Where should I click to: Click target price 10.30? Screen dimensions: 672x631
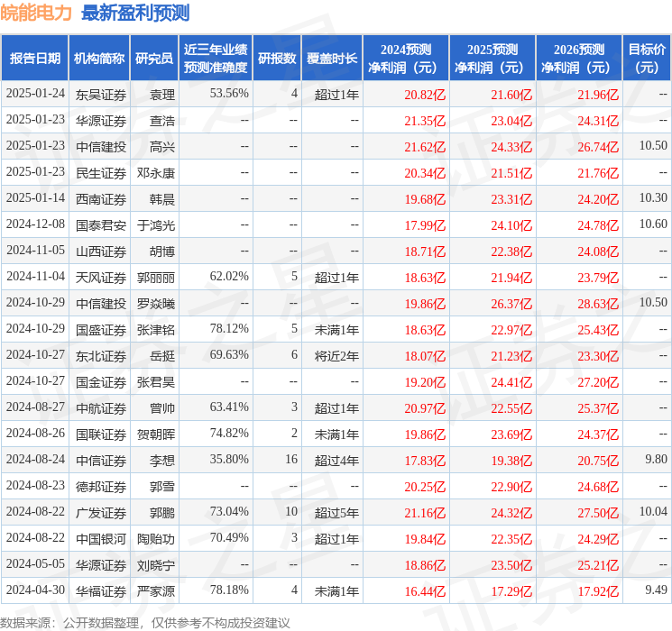tap(653, 198)
